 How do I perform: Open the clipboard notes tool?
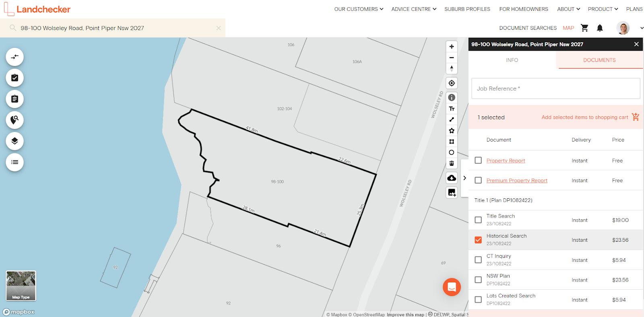point(14,99)
